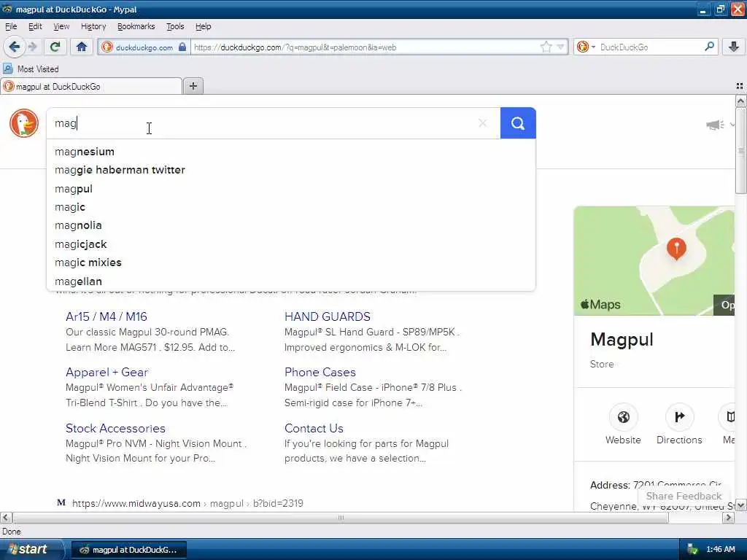Click the Share Feedback button
The image size is (747, 560).
(x=683, y=496)
